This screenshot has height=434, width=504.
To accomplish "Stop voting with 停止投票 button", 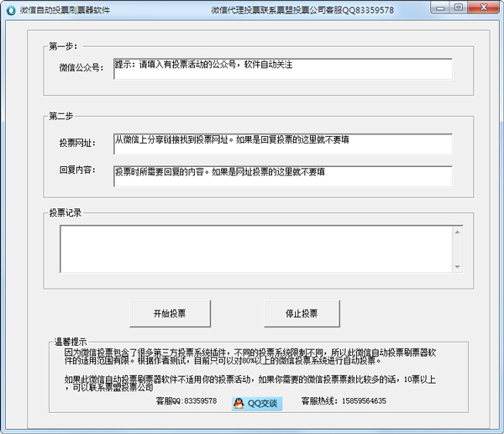I will pos(302,313).
